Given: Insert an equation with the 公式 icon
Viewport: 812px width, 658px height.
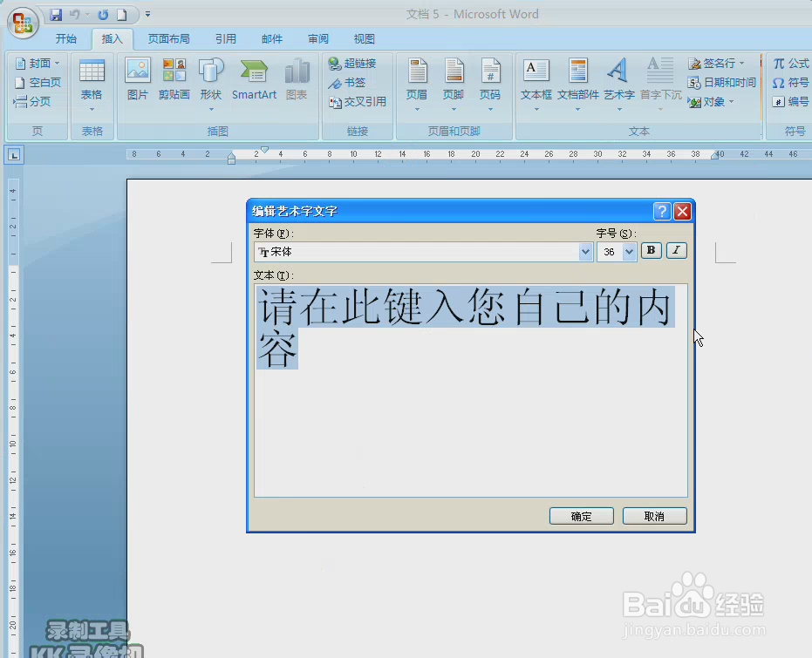Looking at the screenshot, I should [x=789, y=62].
